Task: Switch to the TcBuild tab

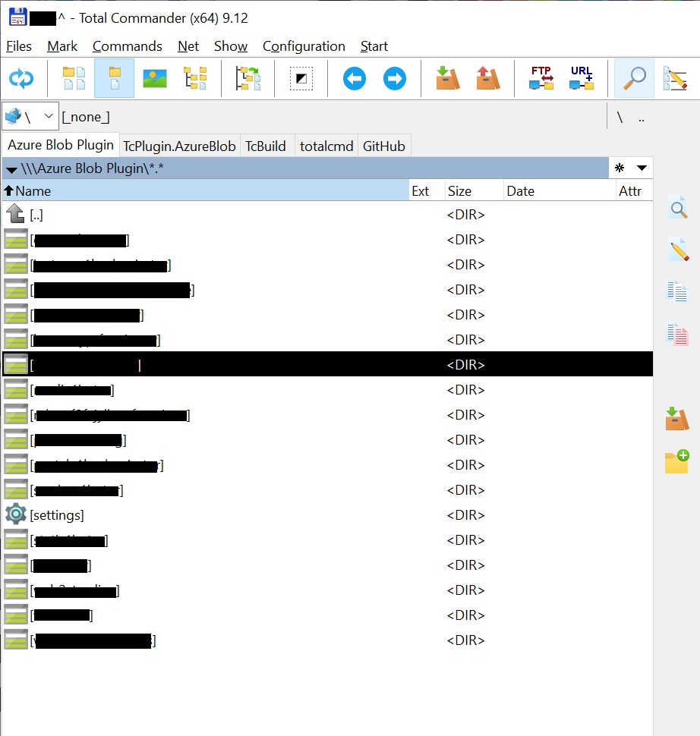Action: tap(266, 146)
